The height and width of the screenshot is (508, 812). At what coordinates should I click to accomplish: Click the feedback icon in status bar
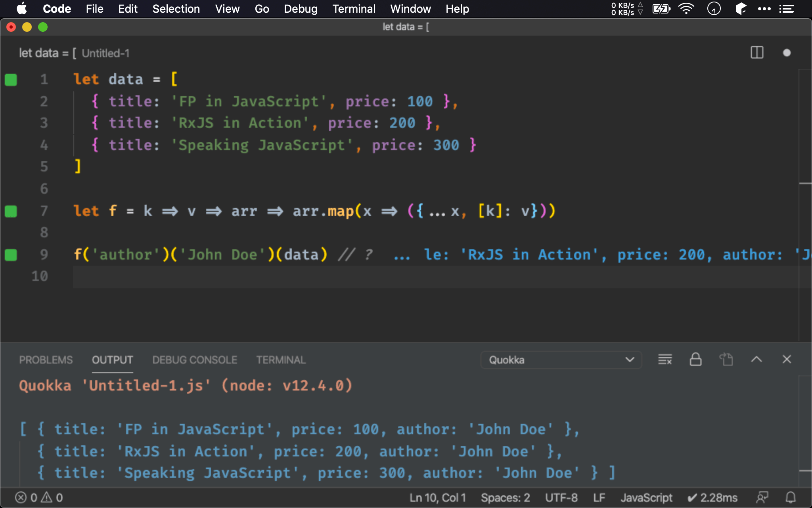(762, 497)
